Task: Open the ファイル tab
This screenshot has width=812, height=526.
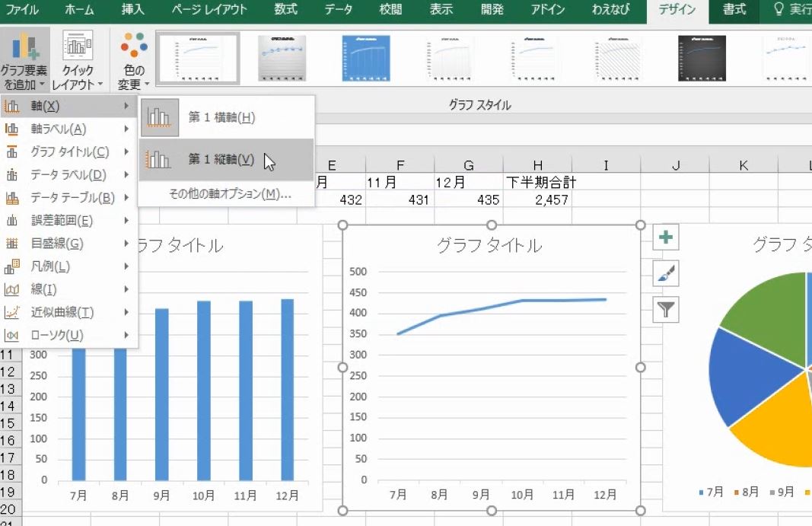Action: point(22,9)
